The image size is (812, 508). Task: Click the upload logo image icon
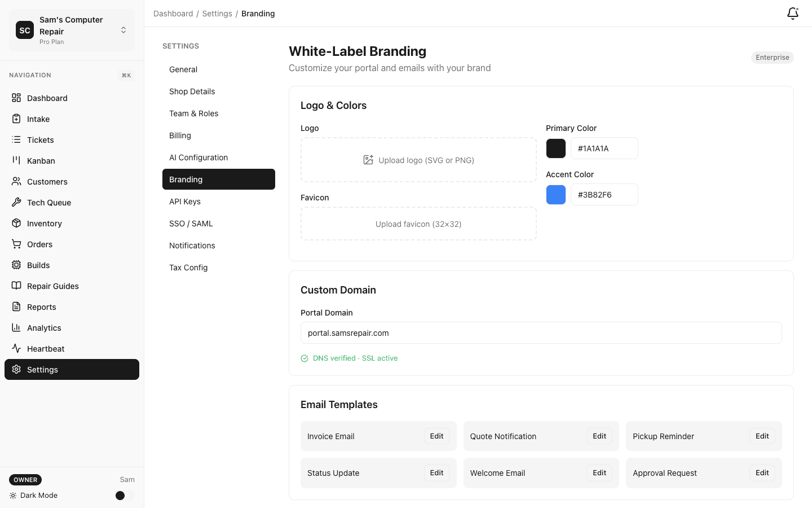369,160
